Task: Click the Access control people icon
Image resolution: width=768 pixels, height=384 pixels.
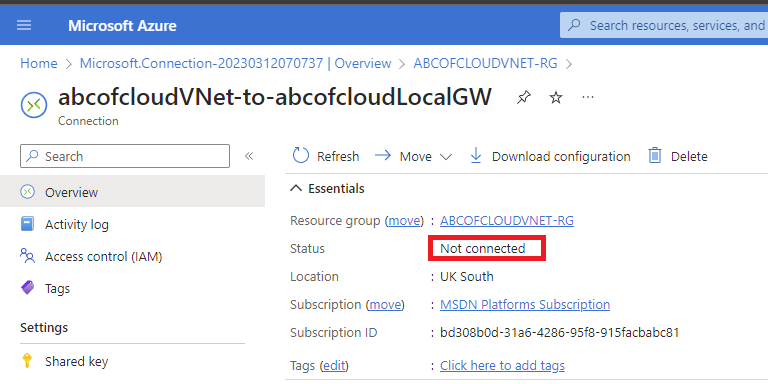Action: [x=27, y=256]
